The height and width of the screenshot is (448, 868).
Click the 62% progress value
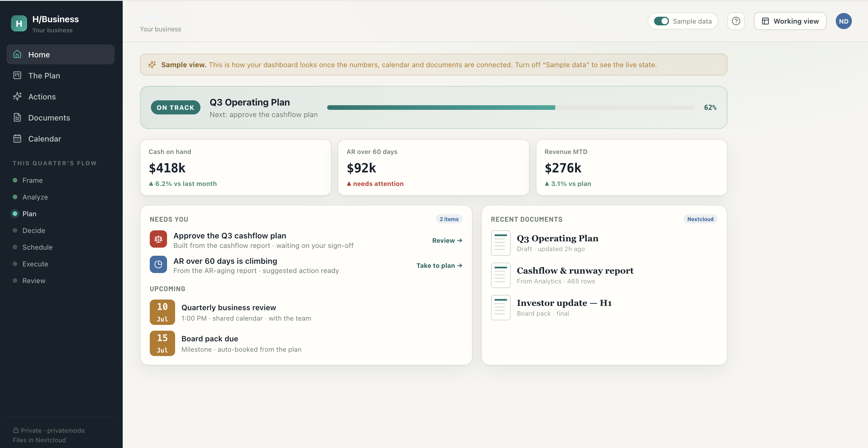(710, 107)
